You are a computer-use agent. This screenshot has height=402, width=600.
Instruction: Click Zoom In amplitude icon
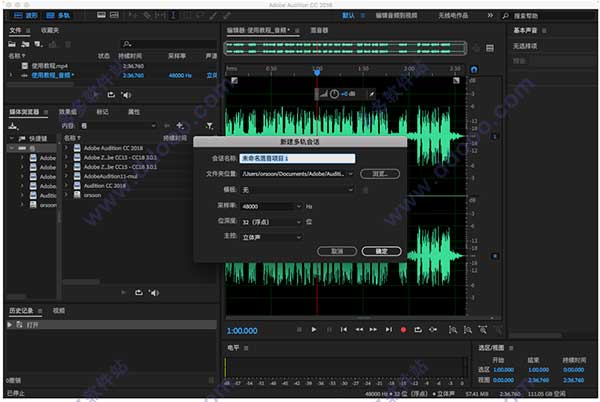click(x=453, y=330)
